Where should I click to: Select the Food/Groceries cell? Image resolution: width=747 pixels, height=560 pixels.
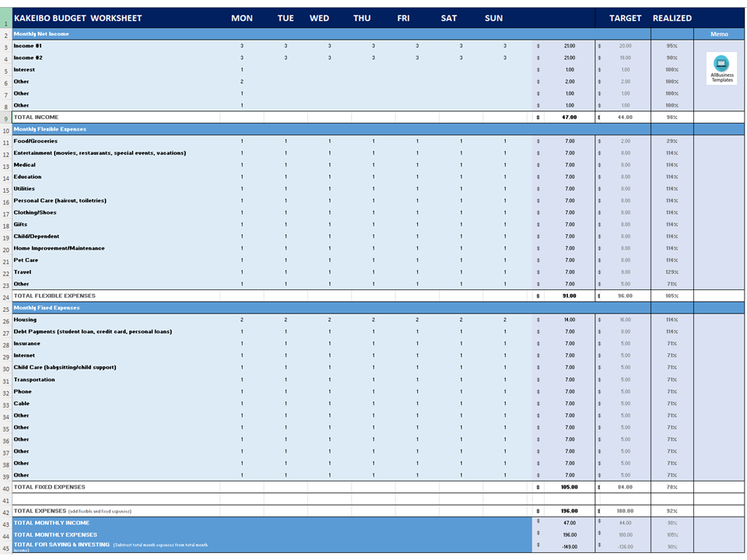[x=35, y=142]
